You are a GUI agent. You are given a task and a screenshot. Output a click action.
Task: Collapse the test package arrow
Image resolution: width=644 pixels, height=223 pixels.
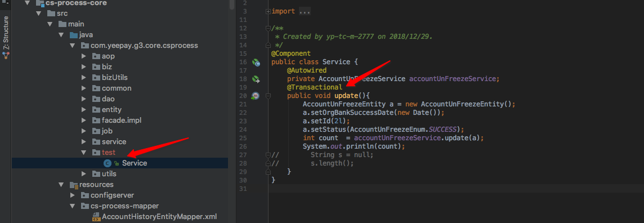point(83,153)
